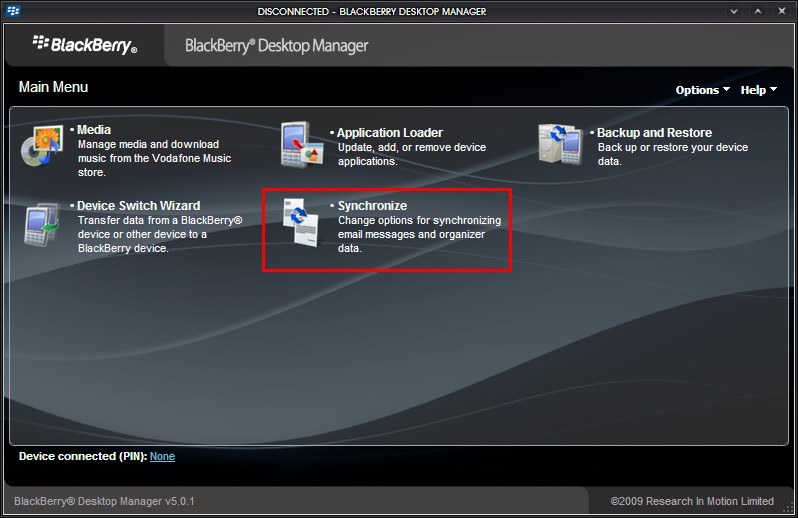Expand the Help dropdown menu

pos(758,90)
